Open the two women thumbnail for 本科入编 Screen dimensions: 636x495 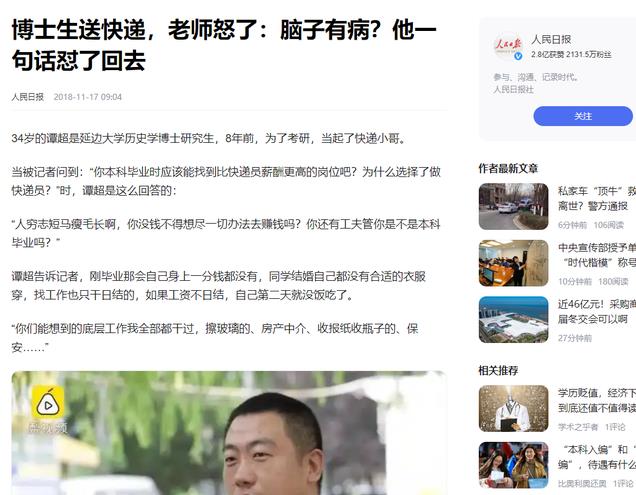(x=514, y=465)
